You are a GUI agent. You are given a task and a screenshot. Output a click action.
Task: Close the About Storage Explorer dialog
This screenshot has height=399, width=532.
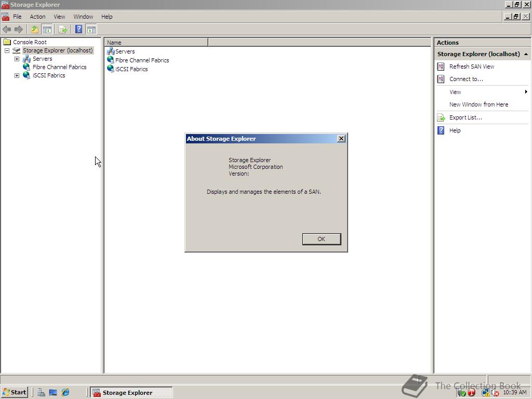[x=341, y=138]
